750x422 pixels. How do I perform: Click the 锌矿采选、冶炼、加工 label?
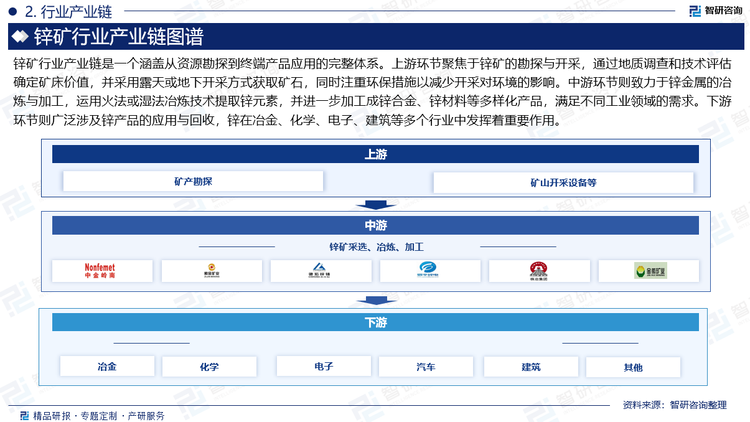coord(376,247)
